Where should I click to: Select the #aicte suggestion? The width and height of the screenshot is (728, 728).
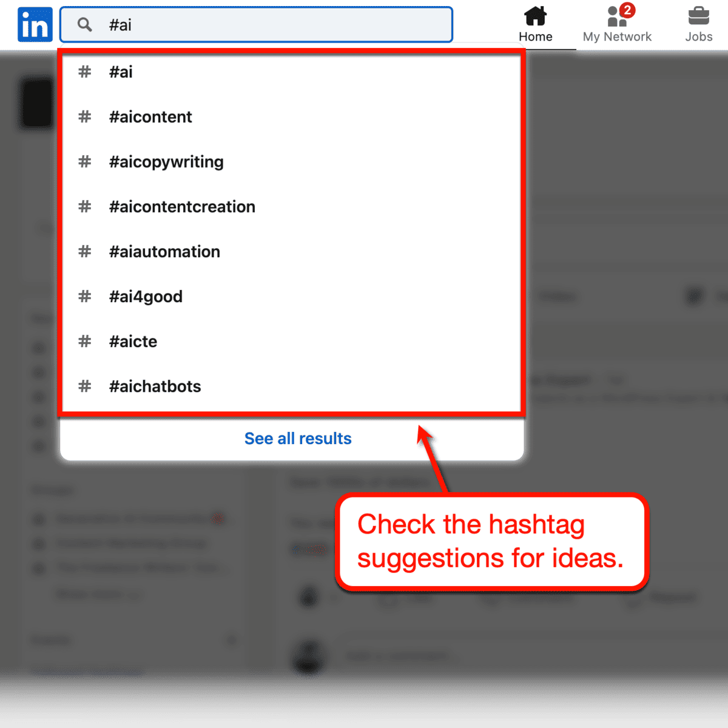point(133,342)
